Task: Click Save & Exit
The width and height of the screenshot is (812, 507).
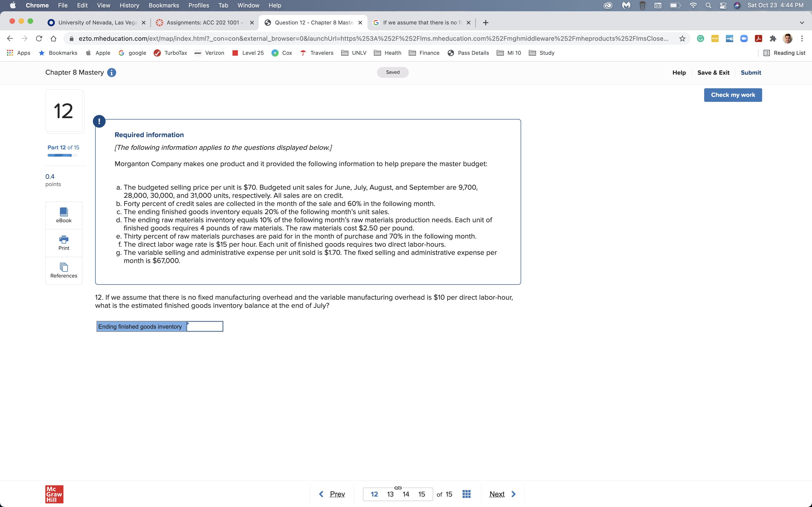Action: click(713, 72)
